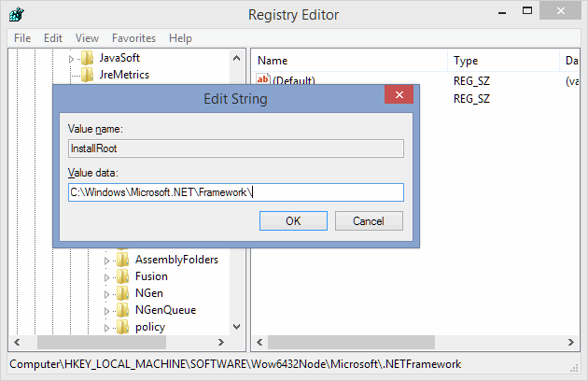Close the Edit String dialog with X
The width and height of the screenshot is (588, 381).
pyautogui.click(x=399, y=94)
